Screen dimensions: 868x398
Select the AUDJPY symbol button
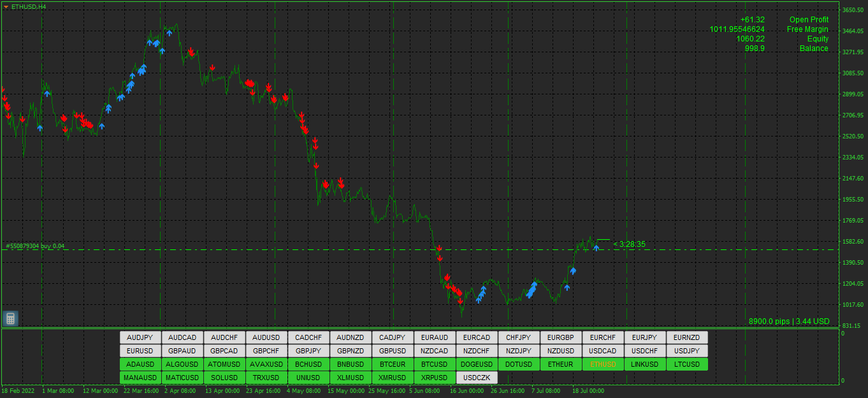140,337
